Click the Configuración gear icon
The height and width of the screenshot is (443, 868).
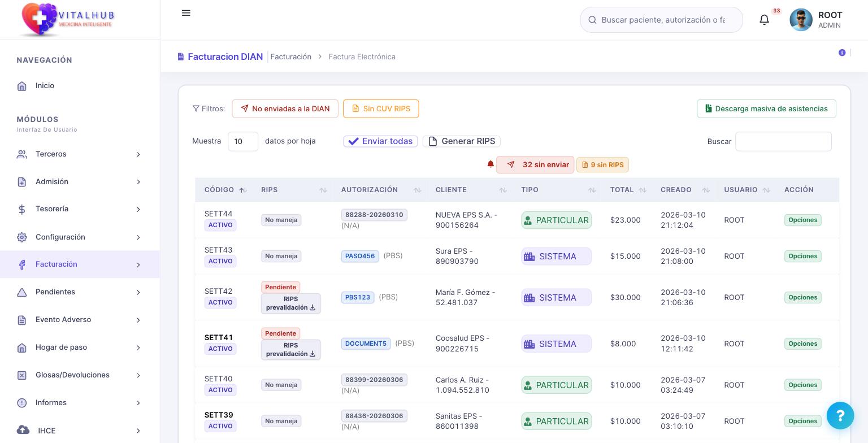click(22, 237)
